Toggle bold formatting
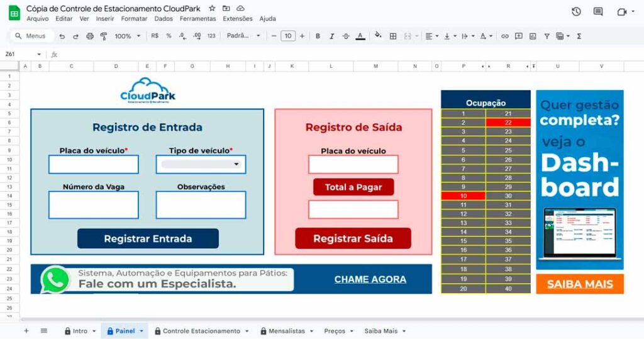This screenshot has width=644, height=339. (318, 36)
